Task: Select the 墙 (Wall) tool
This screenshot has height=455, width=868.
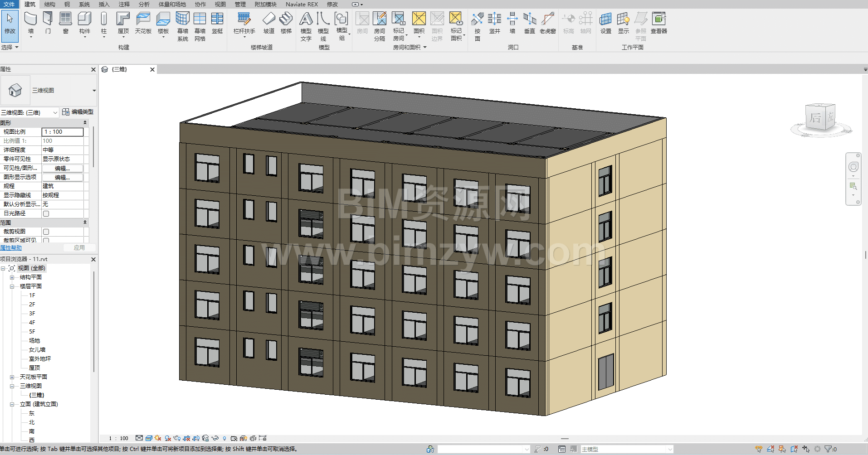Action: pos(31,24)
